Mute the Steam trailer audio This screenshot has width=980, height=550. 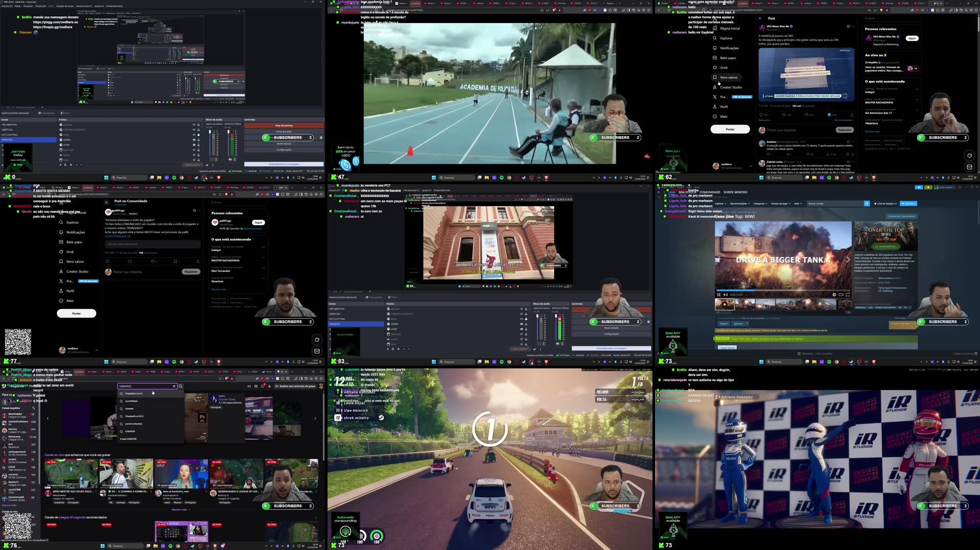pyautogui.click(x=725, y=295)
